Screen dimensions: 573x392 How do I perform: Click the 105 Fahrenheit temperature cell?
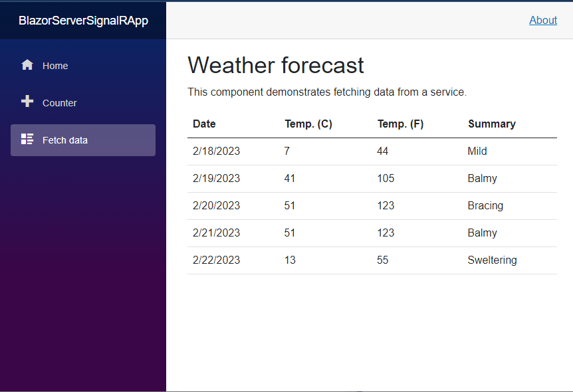386,179
